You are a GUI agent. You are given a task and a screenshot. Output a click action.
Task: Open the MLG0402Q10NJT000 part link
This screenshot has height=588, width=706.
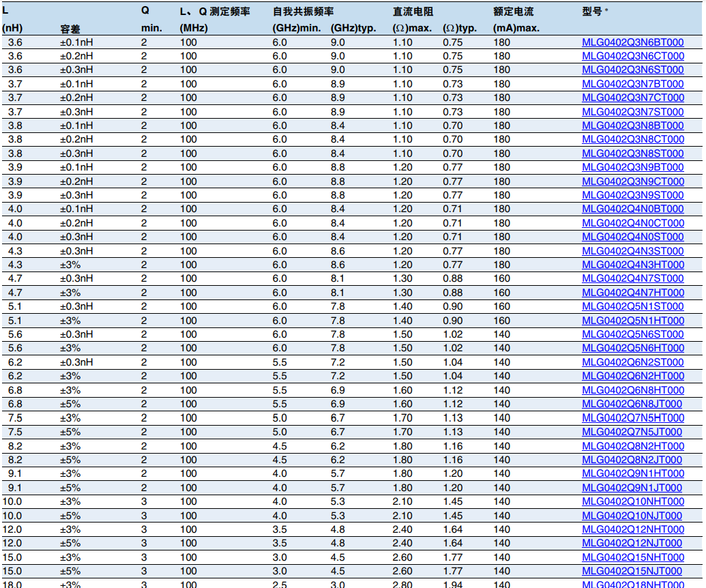coord(632,516)
